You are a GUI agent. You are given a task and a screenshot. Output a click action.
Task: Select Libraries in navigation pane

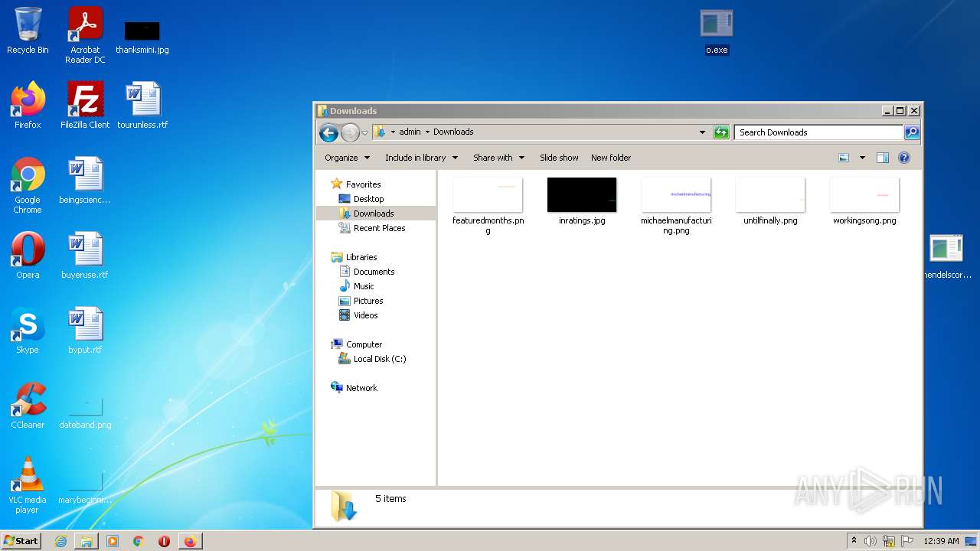pos(361,257)
